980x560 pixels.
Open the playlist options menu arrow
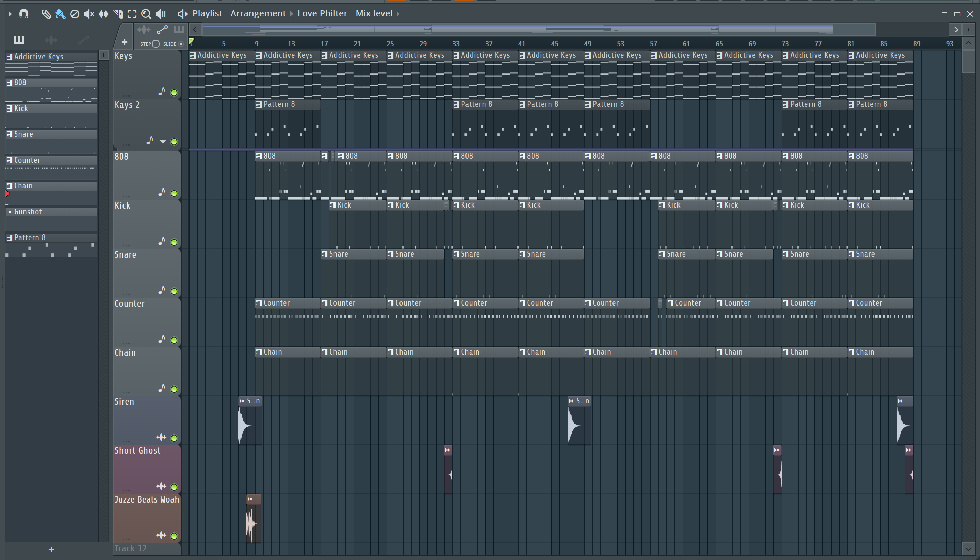[x=10, y=14]
